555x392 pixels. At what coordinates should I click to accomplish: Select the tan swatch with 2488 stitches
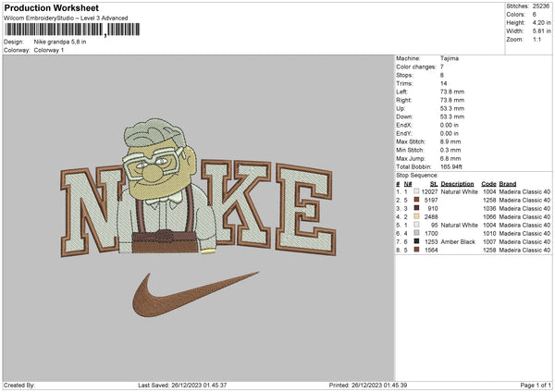tap(416, 216)
